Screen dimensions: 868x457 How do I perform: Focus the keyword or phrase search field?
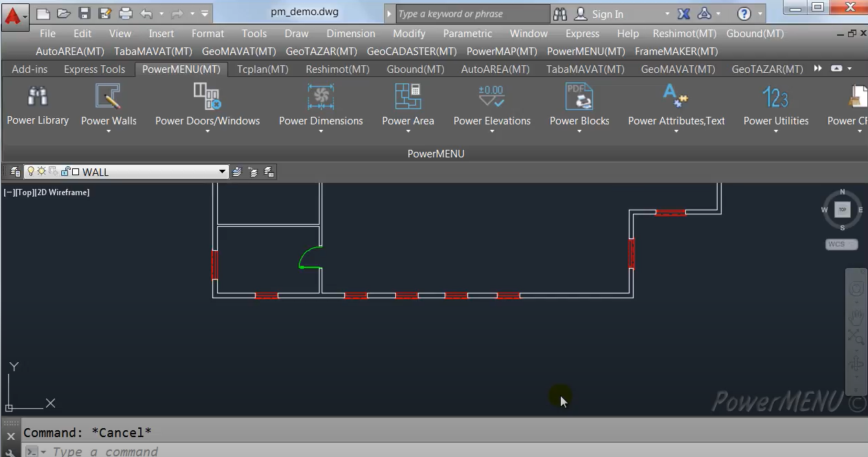(x=473, y=14)
